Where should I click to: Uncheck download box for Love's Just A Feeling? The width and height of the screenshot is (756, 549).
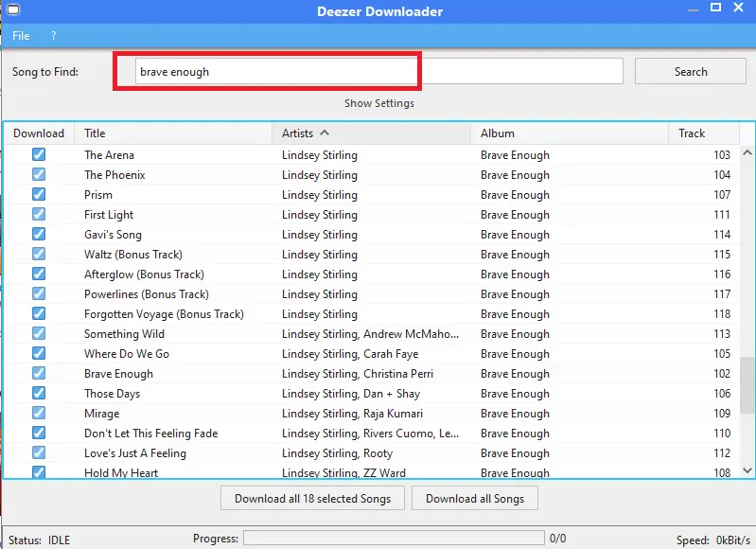point(39,452)
